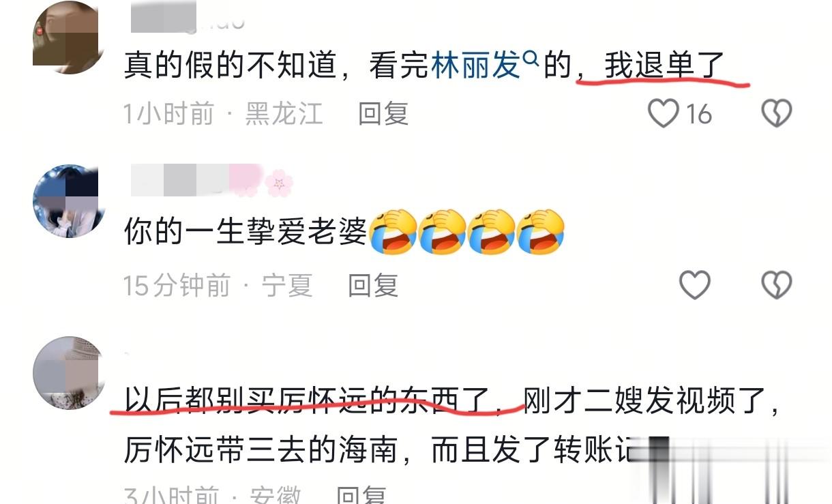Open avatar of the 宁夏 commenter

[68, 201]
